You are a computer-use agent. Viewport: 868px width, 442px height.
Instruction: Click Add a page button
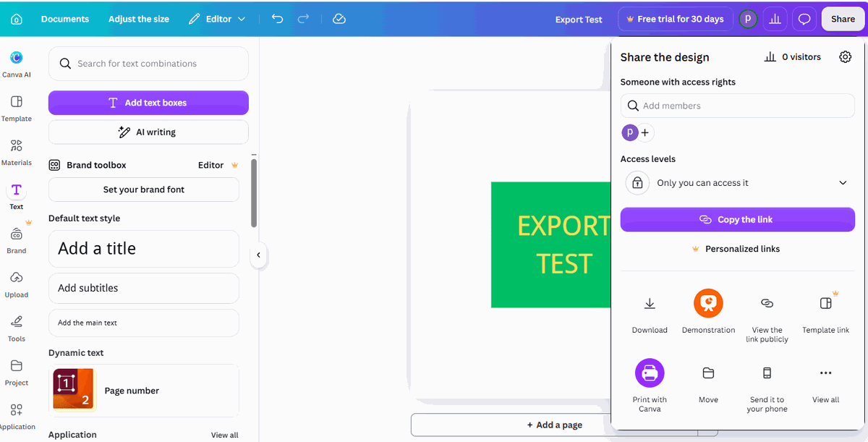554,425
